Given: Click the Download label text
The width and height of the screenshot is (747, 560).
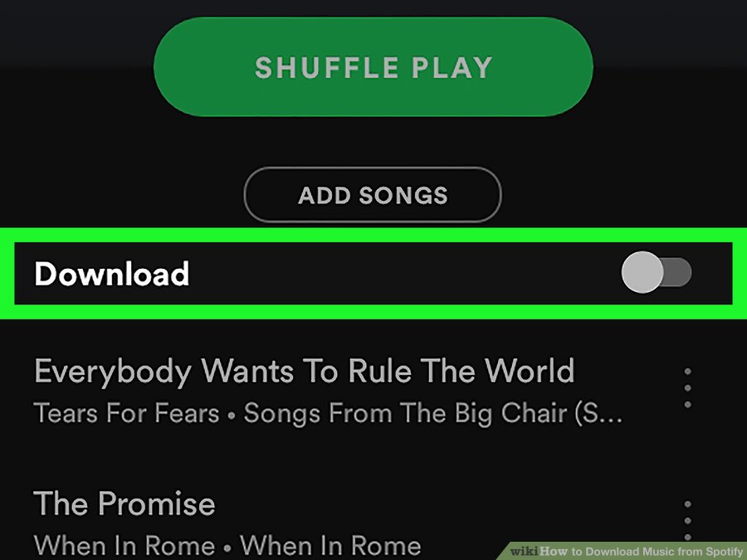Looking at the screenshot, I should [112, 274].
